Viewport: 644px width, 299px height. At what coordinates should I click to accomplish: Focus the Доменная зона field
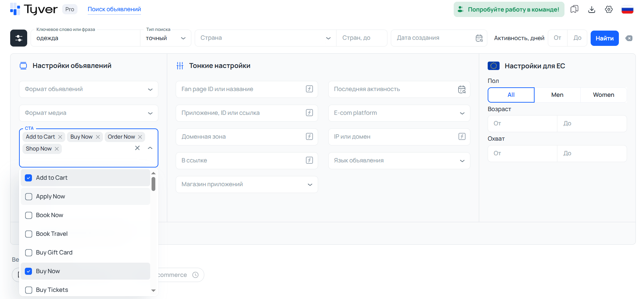[247, 137]
